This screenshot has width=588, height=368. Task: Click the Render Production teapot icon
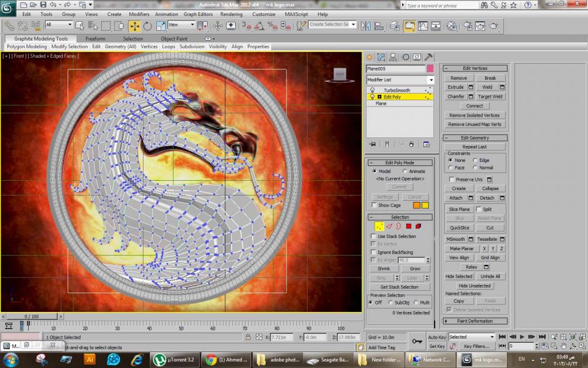(494, 26)
